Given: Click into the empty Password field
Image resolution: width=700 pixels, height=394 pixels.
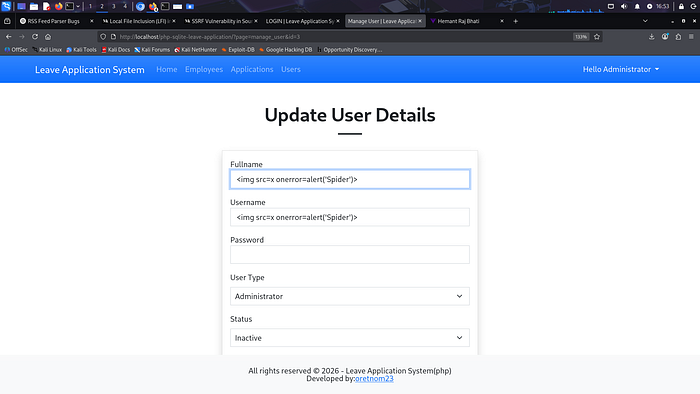Looking at the screenshot, I should point(350,254).
